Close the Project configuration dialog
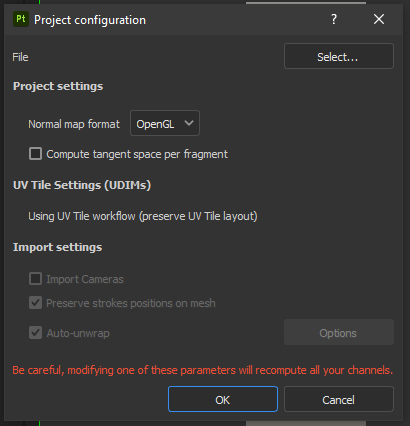The image size is (410, 426). coord(379,19)
